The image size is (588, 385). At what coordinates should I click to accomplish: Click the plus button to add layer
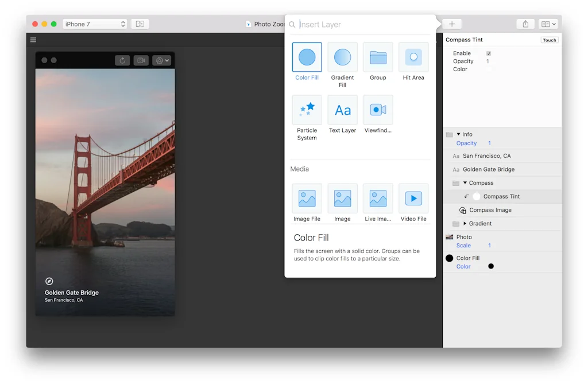pos(452,24)
